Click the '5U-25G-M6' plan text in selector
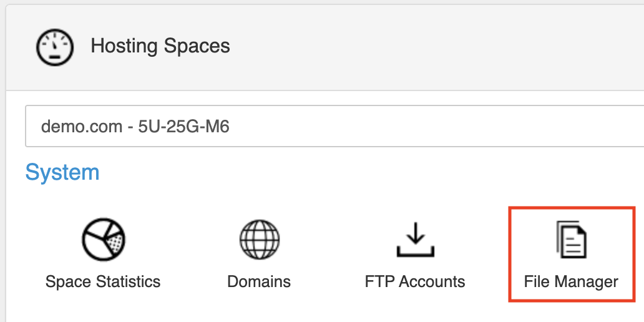 [184, 127]
